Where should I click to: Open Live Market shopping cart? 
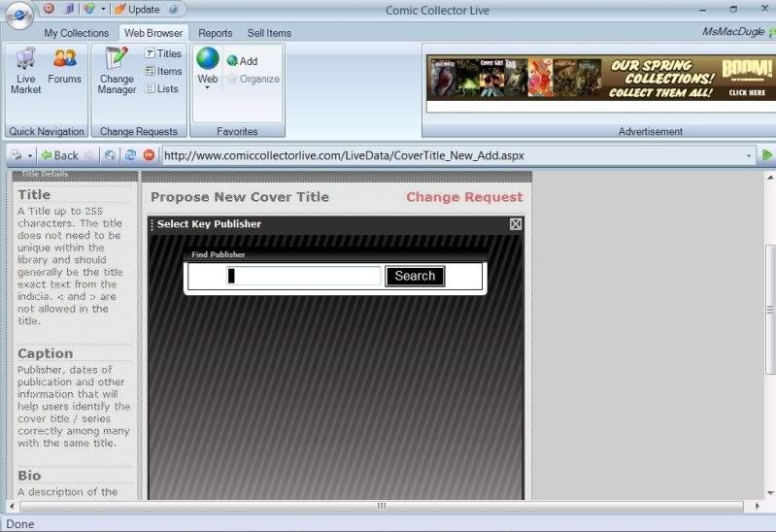pos(25,71)
